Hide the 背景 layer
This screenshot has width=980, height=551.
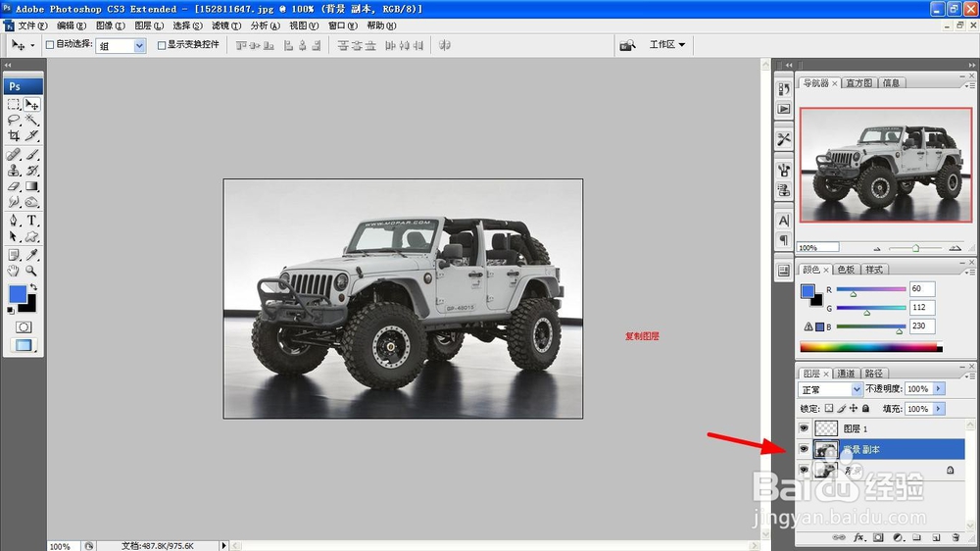(804, 470)
